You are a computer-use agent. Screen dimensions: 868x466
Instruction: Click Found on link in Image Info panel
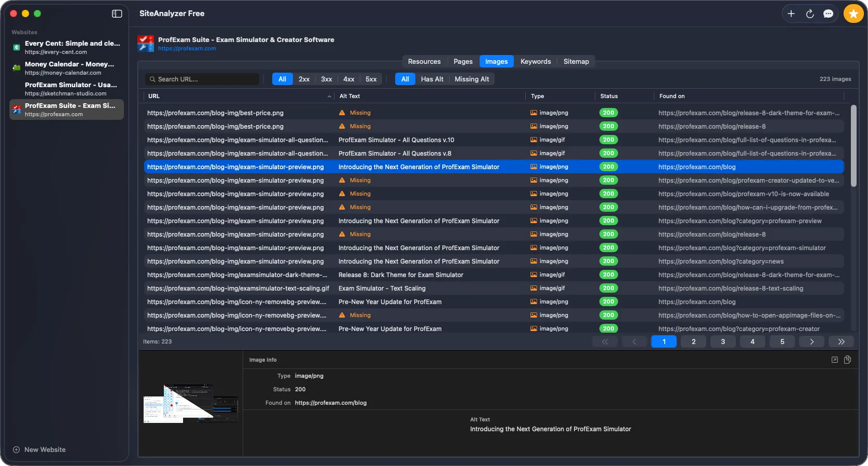click(330, 403)
